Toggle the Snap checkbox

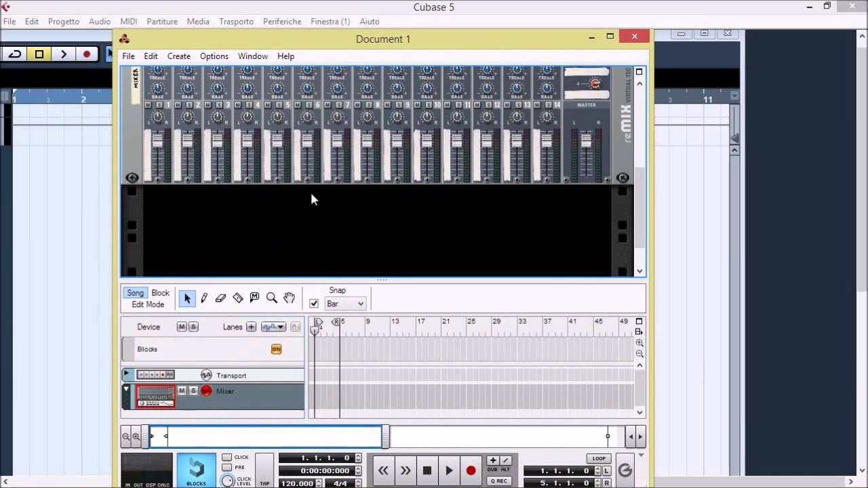coord(314,304)
